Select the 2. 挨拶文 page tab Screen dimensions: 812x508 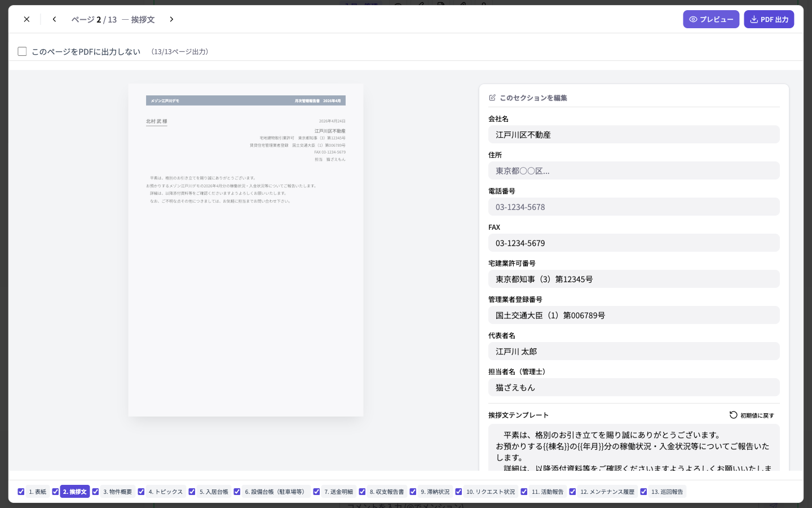(x=75, y=492)
